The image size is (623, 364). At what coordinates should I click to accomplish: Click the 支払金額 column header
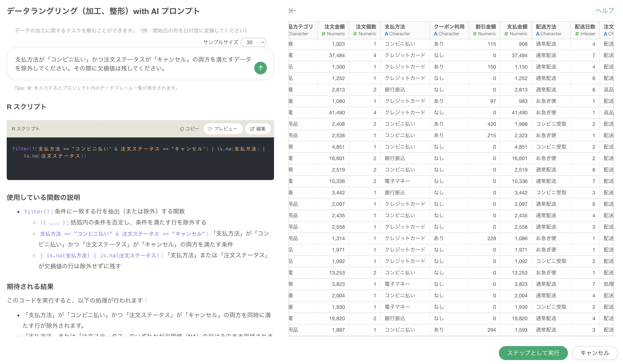516,30
